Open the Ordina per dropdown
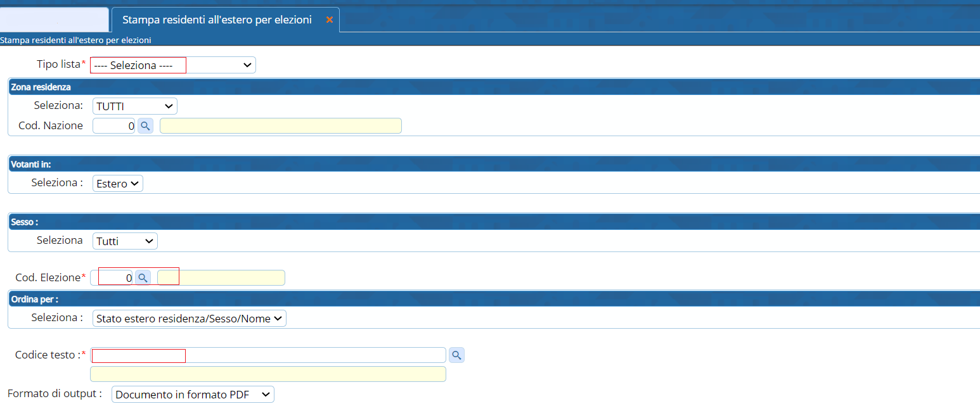This screenshot has width=980, height=406. coord(190,319)
